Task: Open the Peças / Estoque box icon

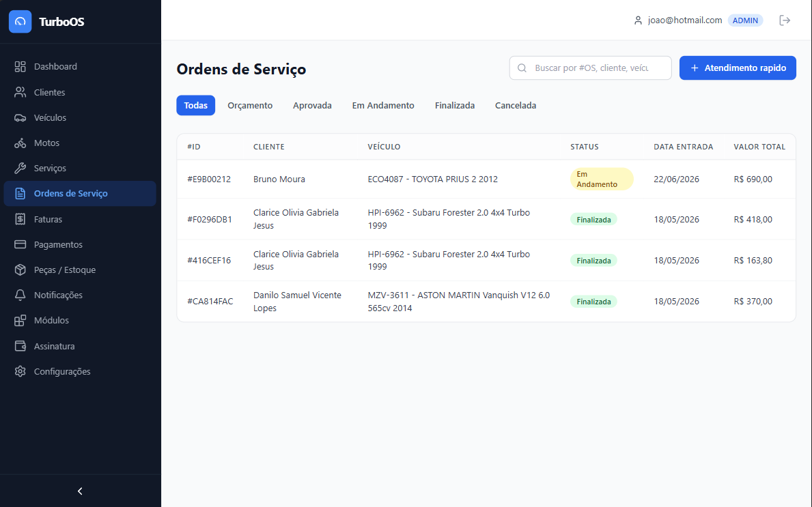Action: click(20, 270)
